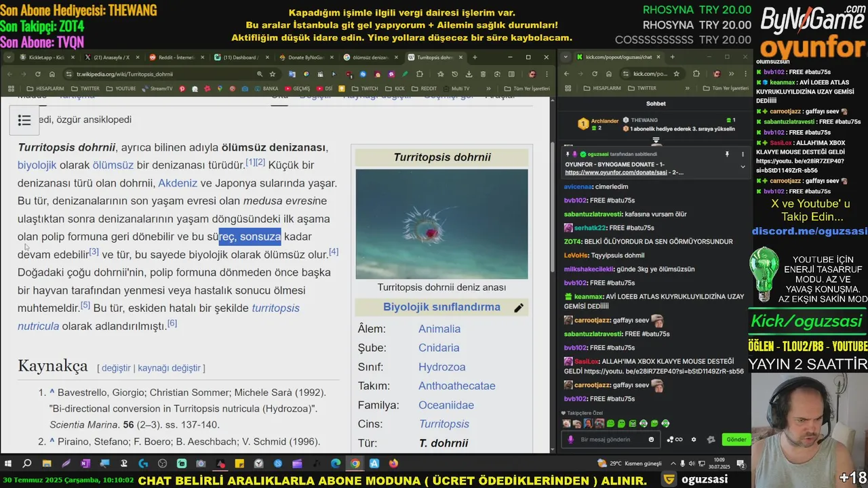The width and height of the screenshot is (868, 488).
Task: Open the apps grid icon in the bookmarks bar
Action: 11,88
